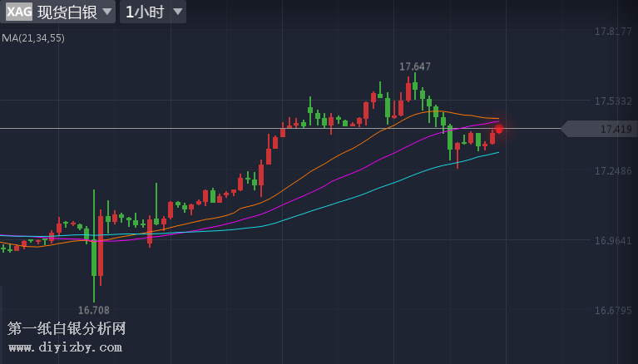
Task: Select the MA(21,34,55) indicator label
Action: click(x=33, y=38)
